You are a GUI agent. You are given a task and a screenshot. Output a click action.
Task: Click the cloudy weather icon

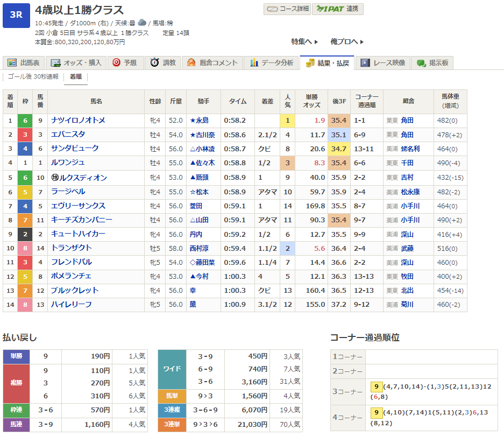tap(142, 23)
